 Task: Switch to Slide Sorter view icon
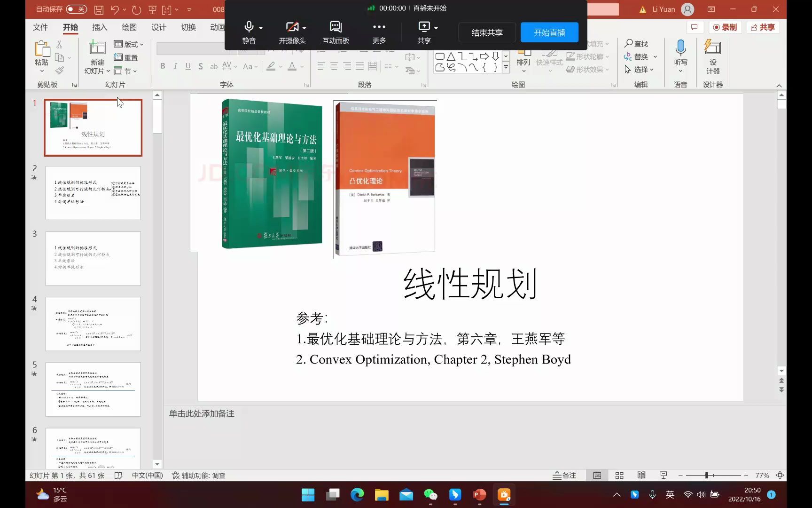click(619, 476)
